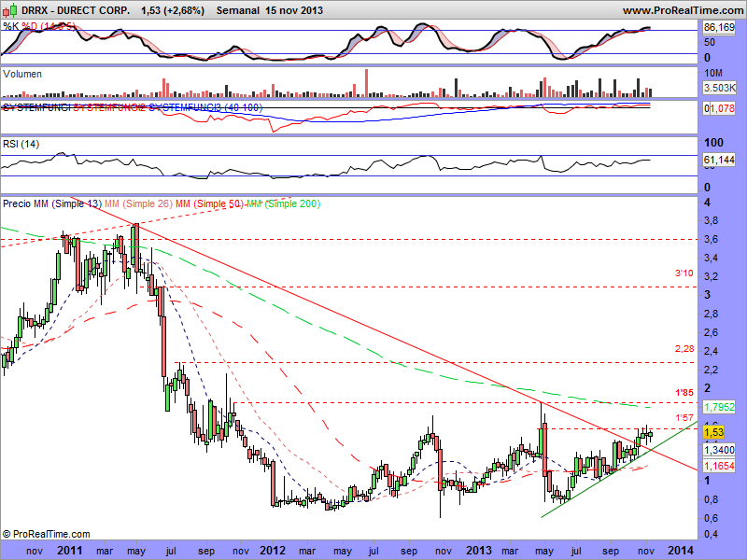Click the SYSTEMFUNC value 1,078

[722, 108]
